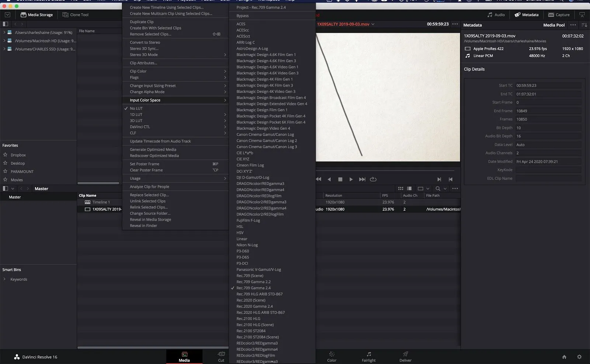Click the media pool search icon
The image size is (590, 364).
438,189
